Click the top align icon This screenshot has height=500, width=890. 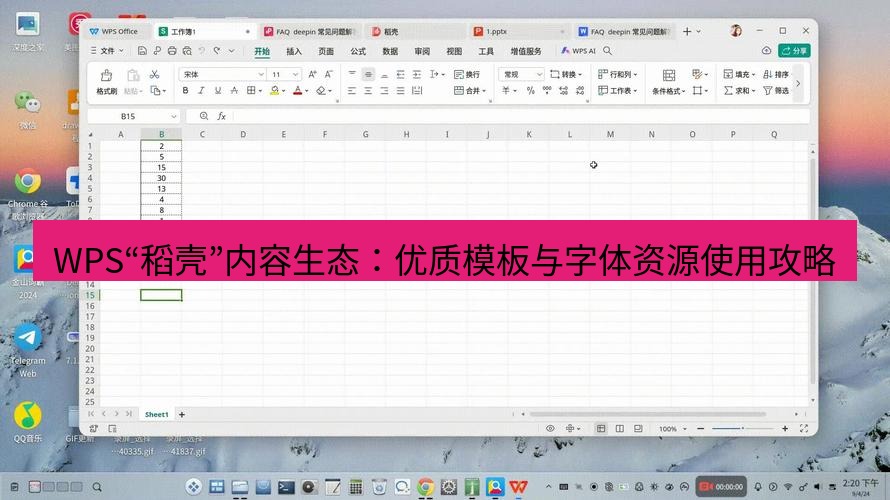coord(352,74)
